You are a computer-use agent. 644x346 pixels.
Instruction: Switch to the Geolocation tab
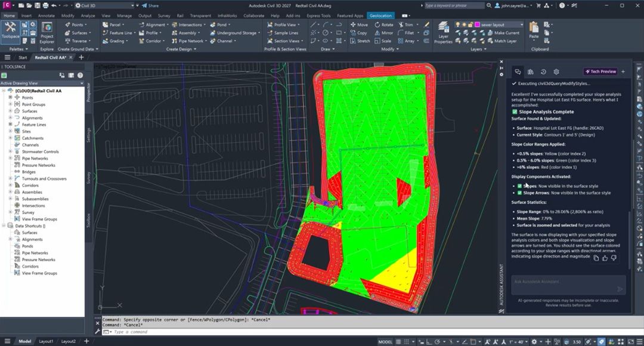[380, 16]
